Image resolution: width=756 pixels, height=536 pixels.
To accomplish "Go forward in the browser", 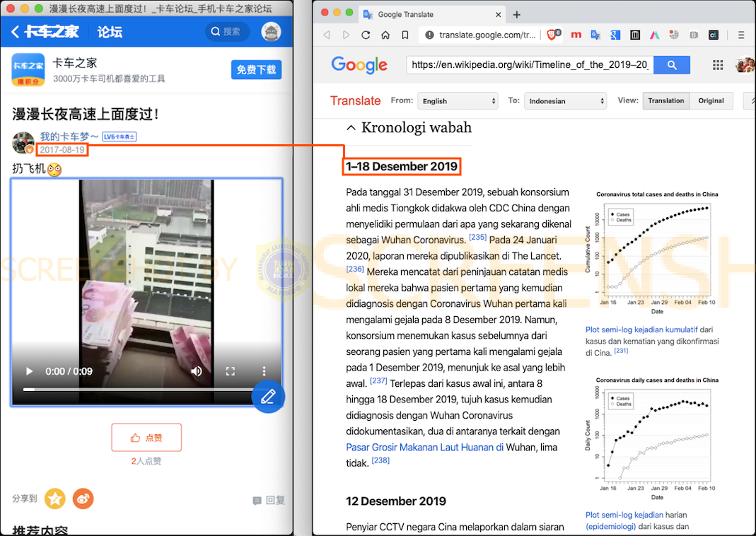I will [x=346, y=35].
